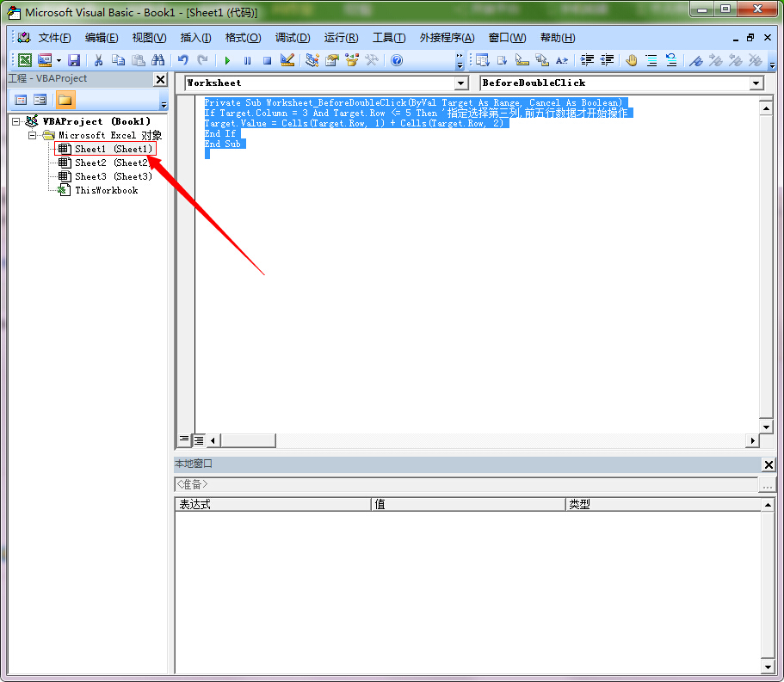Screen dimensions: 784x682
Task: Open standard toolbar options arrow
Action: click(x=460, y=60)
